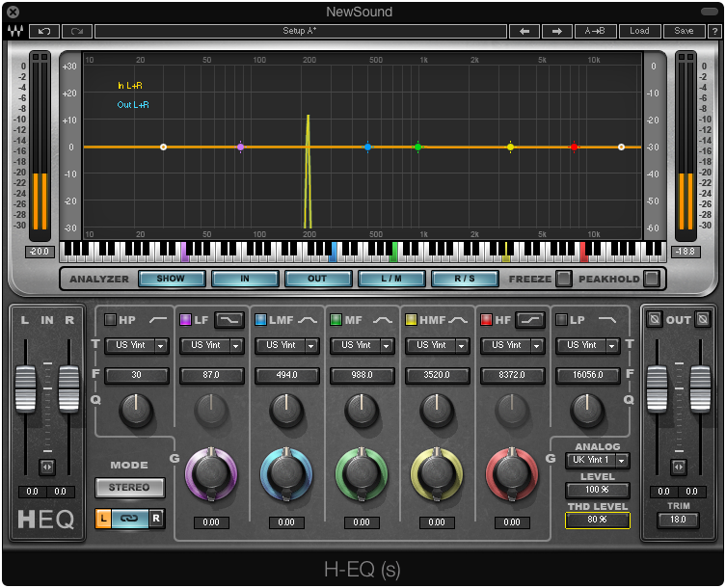This screenshot has width=726, height=588.
Task: Open MF band US Vint type dropdown
Action: (x=363, y=345)
